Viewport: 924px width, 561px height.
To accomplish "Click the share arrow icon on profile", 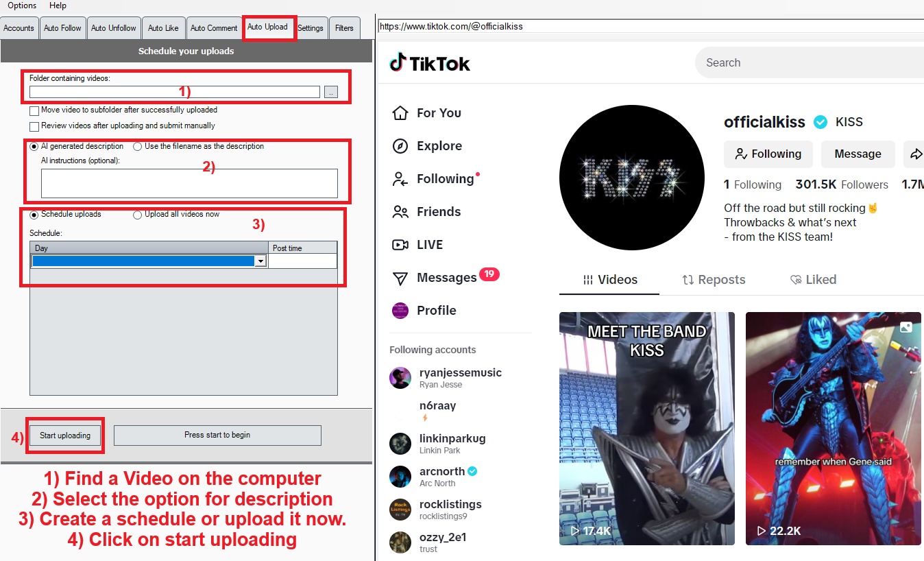I will 915,154.
